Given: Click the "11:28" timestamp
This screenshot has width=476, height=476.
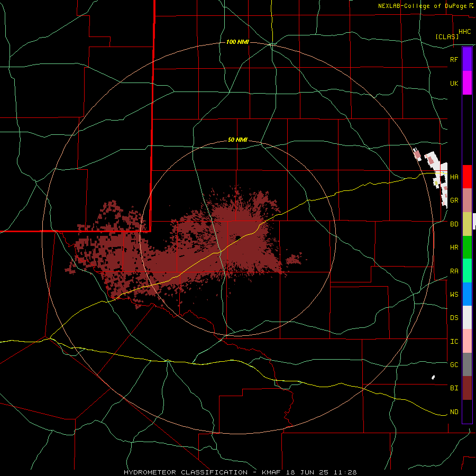Looking at the screenshot, I should 346,472.
